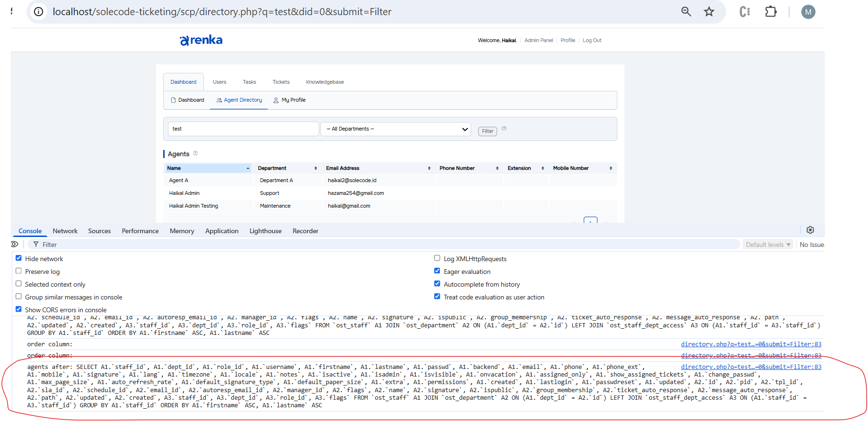This screenshot has width=868, height=421.
Task: Click the live expression eye icon
Action: click(x=15, y=244)
